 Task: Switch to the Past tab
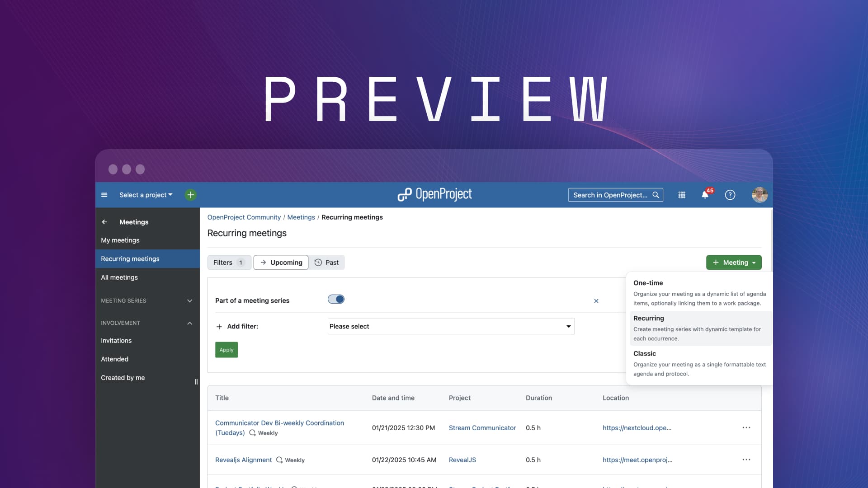point(327,262)
